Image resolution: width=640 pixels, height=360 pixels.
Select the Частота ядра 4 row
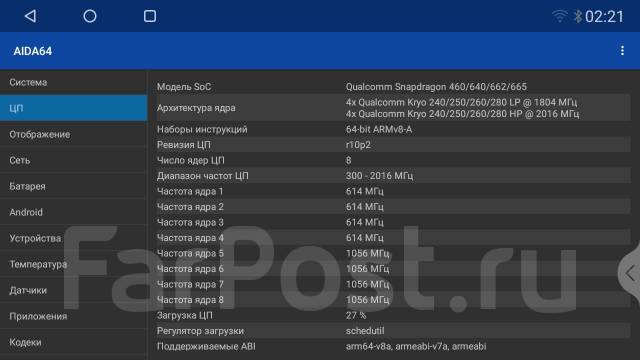393,238
